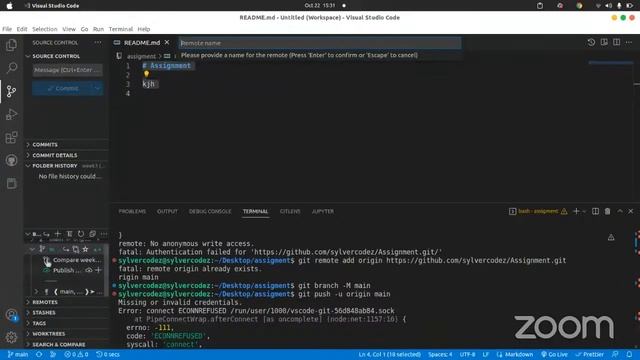Open the GitHub view in activity bar
The image size is (640, 360).
click(11, 160)
